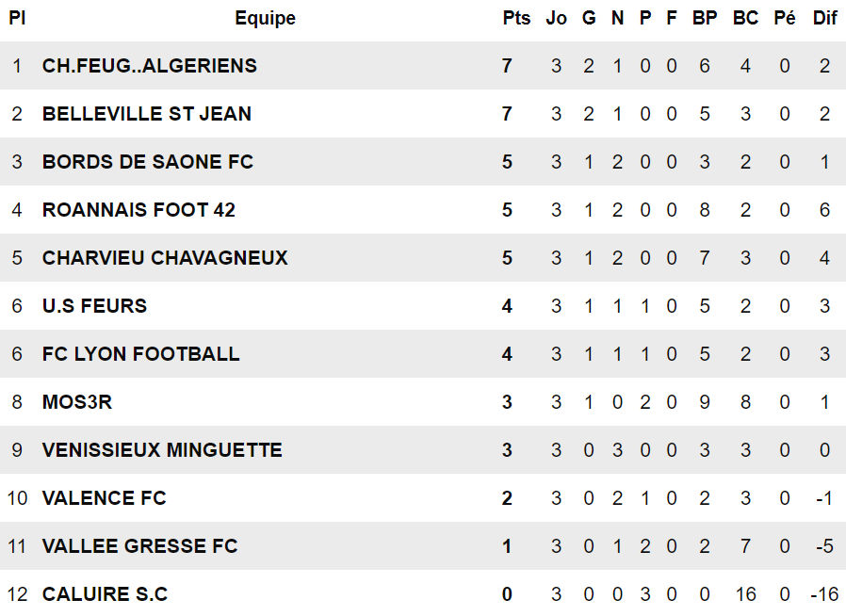Open the BELLEVILLE ST JEAN team entry
846x616 pixels.
click(x=146, y=114)
